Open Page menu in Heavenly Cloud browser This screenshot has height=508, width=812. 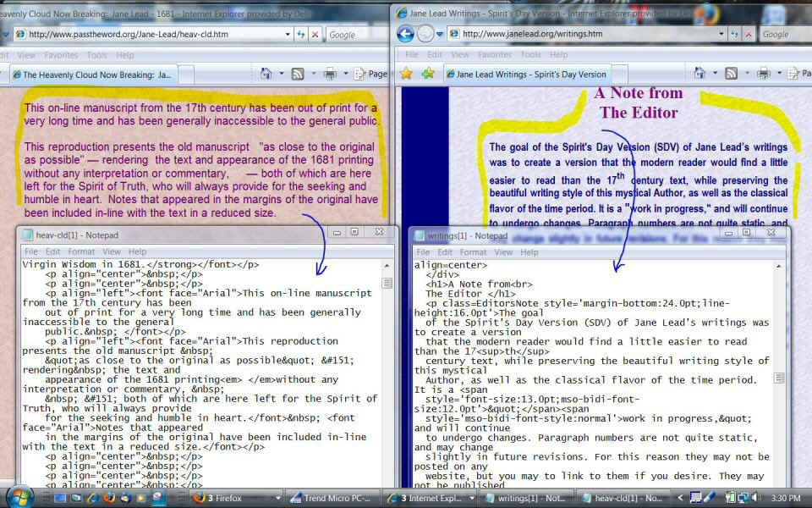tap(371, 75)
